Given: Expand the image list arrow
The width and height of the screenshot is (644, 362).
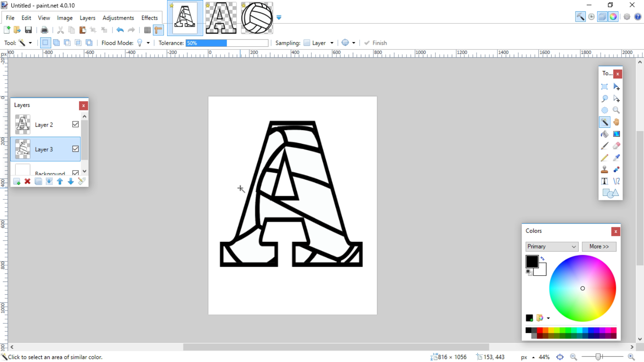Looking at the screenshot, I should click(279, 17).
